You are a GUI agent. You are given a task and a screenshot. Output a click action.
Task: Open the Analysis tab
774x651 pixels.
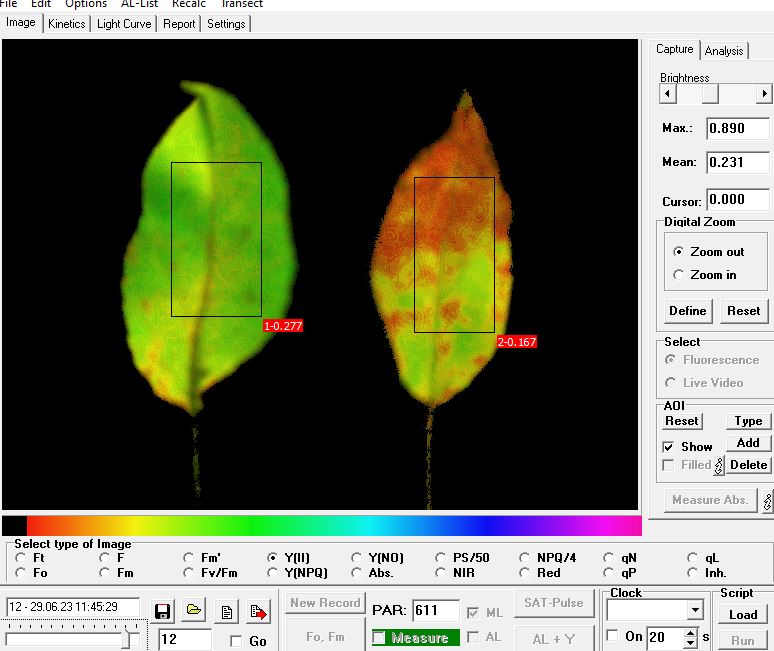(724, 50)
